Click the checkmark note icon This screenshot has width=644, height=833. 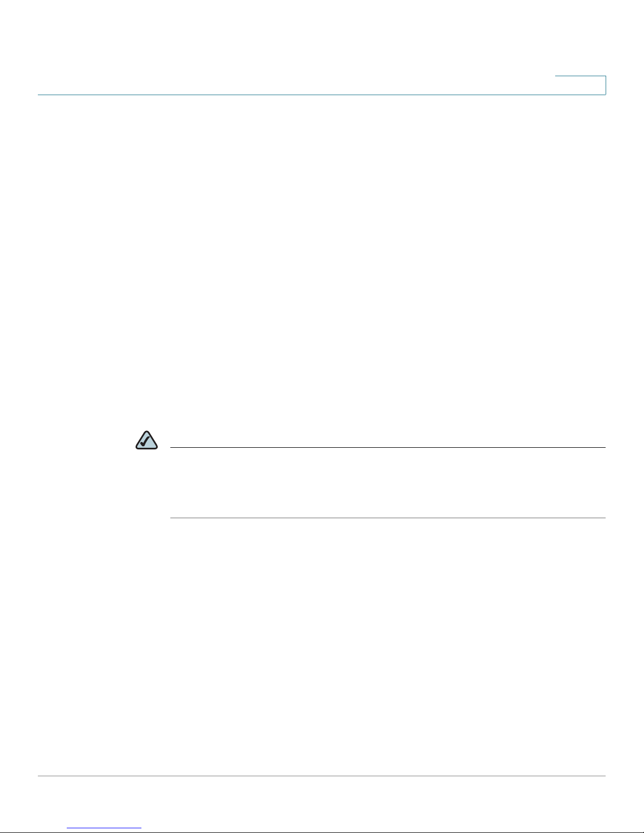(147, 440)
